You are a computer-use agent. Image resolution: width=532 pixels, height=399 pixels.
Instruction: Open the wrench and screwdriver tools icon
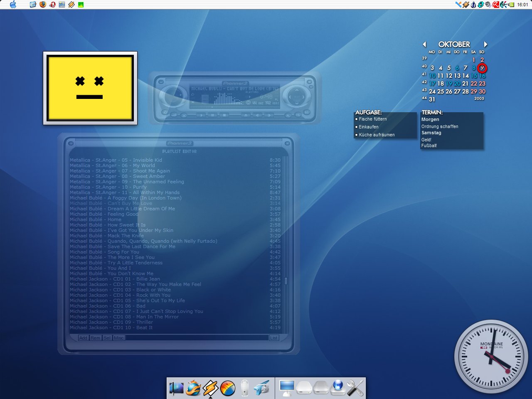click(355, 388)
